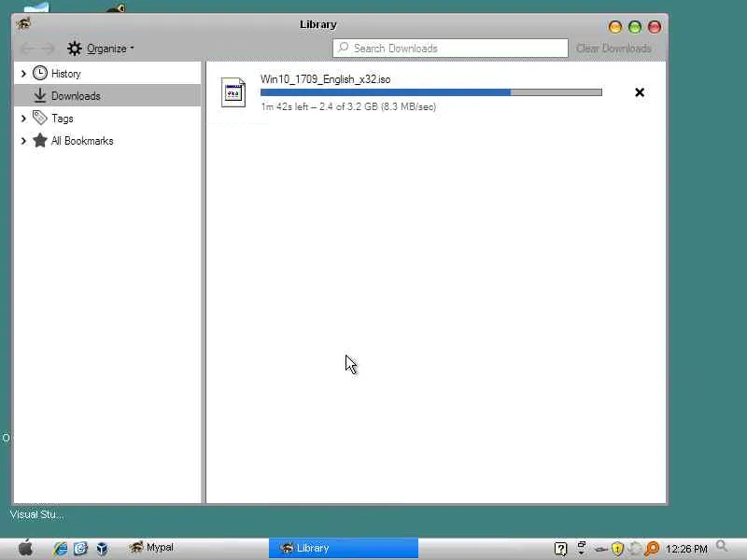Viewport: 747px width, 560px height.
Task: Click the search magnifier icon in Library
Action: tap(343, 48)
